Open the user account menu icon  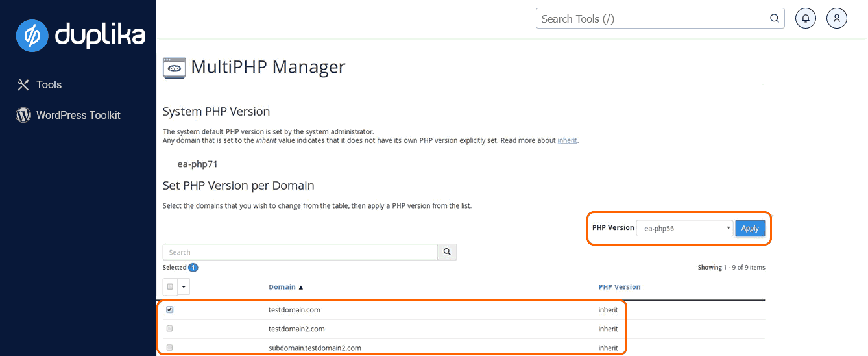tap(837, 18)
